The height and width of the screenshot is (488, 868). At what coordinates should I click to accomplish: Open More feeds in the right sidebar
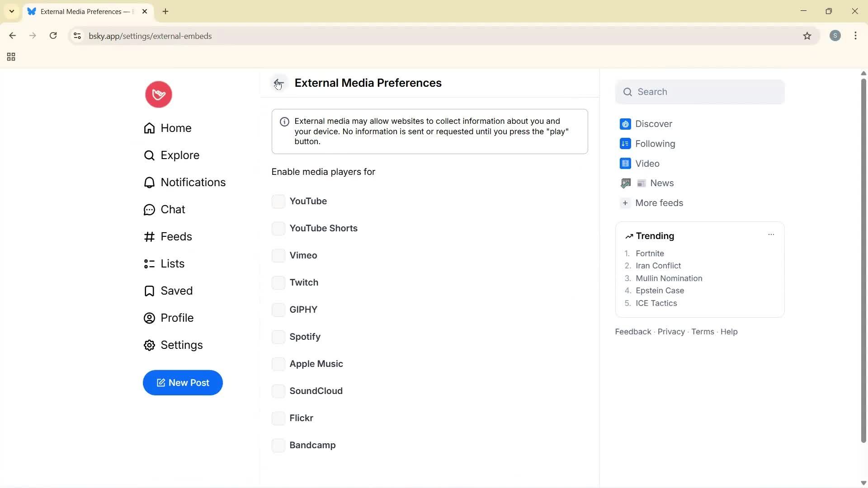[x=659, y=203]
